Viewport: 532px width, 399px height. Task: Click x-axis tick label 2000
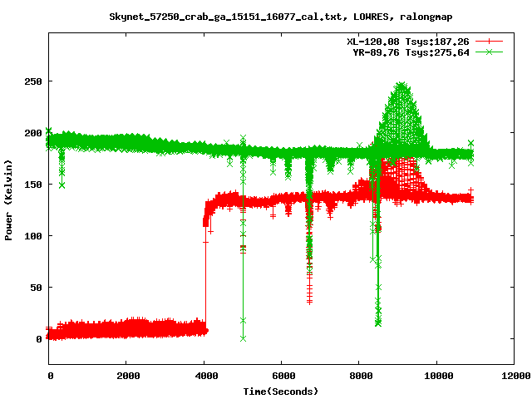pyautogui.click(x=128, y=376)
